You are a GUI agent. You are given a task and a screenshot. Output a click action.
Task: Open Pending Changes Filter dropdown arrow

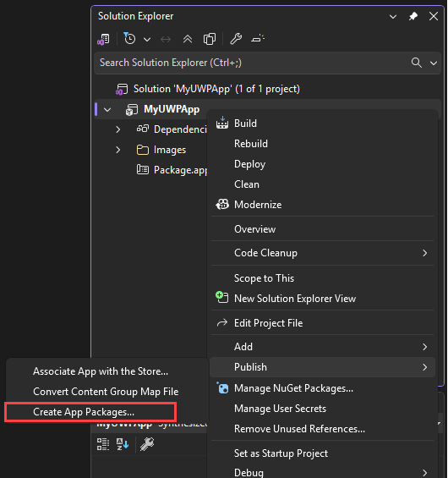click(x=147, y=40)
